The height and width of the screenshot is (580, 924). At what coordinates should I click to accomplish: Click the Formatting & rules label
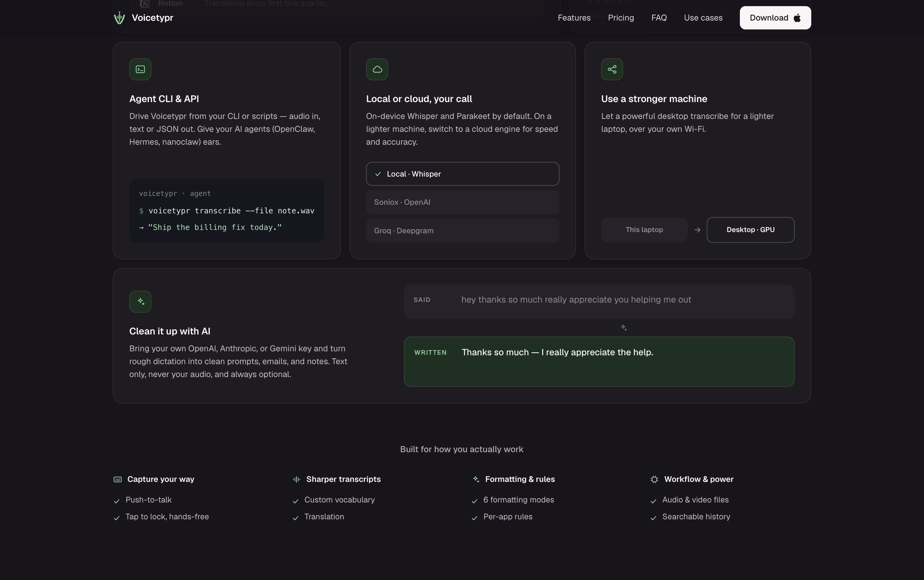point(520,479)
